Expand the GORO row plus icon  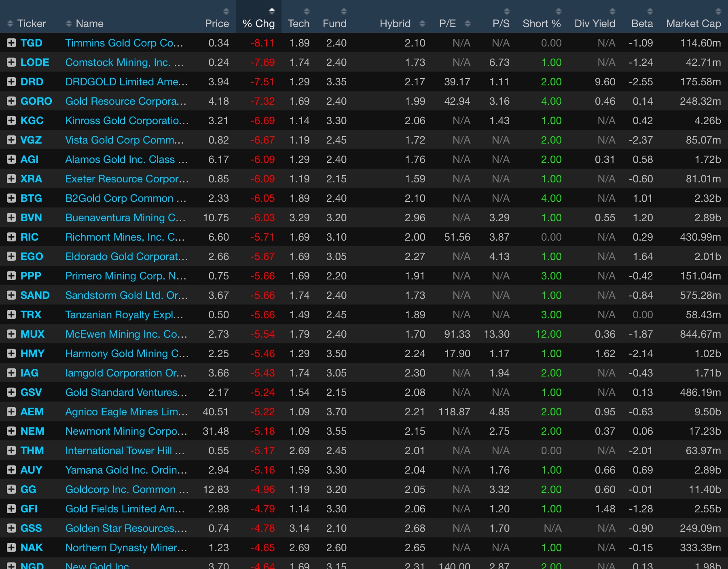11,101
